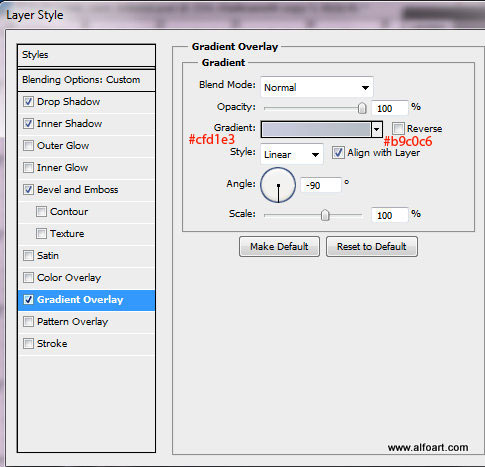Uncheck Align with Layer
The width and height of the screenshot is (485, 467).
(338, 153)
